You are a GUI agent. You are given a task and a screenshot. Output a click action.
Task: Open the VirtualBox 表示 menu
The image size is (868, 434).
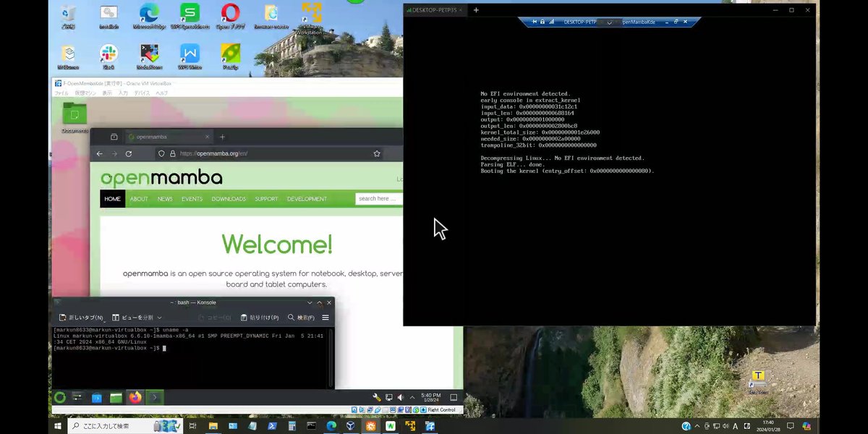[x=107, y=93]
